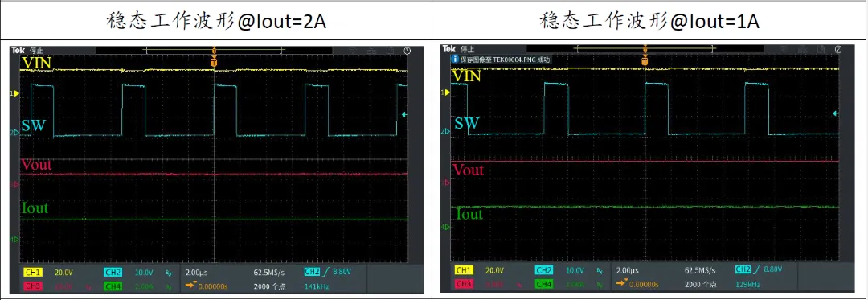868x300 pixels.
Task: Click '62.5MS/s' sample rate in 1A scope
Action: (x=699, y=270)
